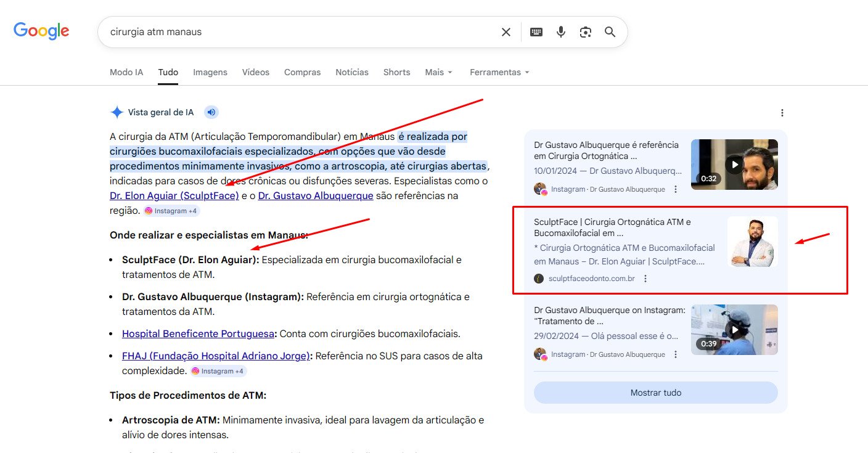Open options for the 10/01/2024 Instagram card
This screenshot has width=868, height=453.
pos(675,189)
